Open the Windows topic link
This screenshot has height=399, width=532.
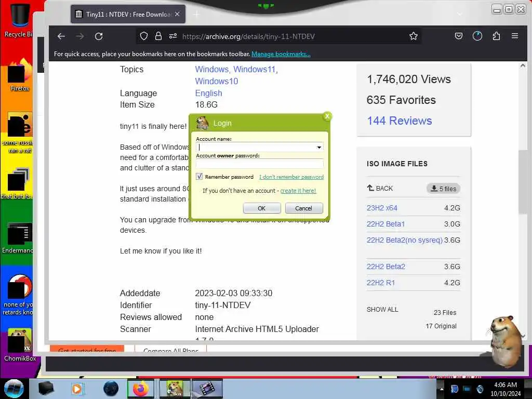tap(212, 69)
